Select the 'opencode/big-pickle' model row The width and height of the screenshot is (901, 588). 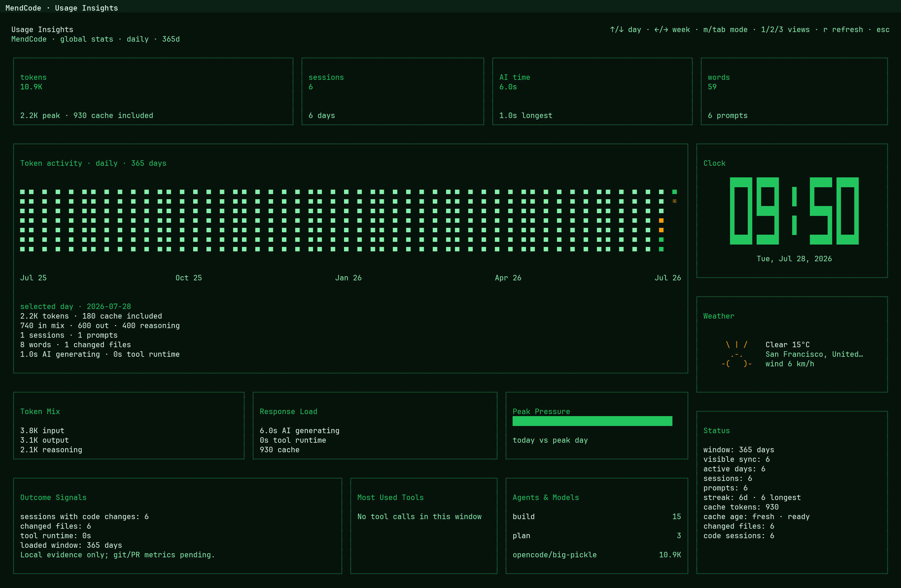597,555
